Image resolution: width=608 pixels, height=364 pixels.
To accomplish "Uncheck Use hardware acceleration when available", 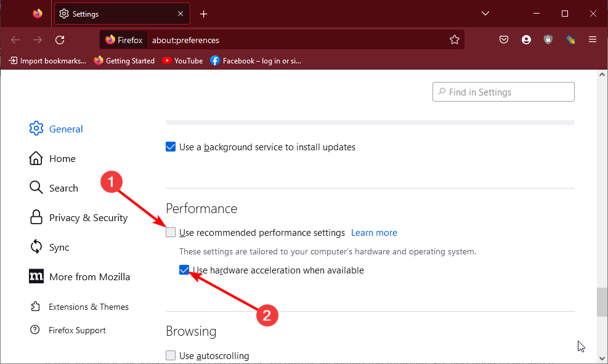I will [184, 270].
